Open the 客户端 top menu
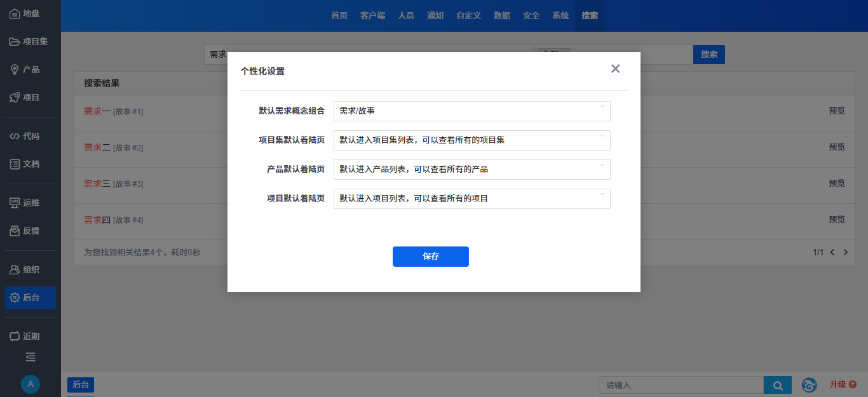 [x=372, y=16]
